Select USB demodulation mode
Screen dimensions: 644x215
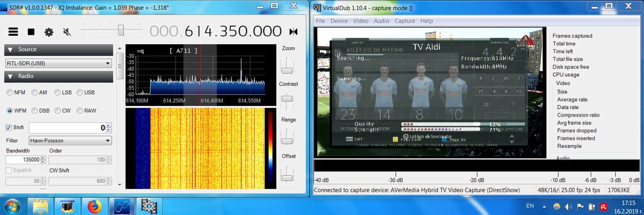86,92
